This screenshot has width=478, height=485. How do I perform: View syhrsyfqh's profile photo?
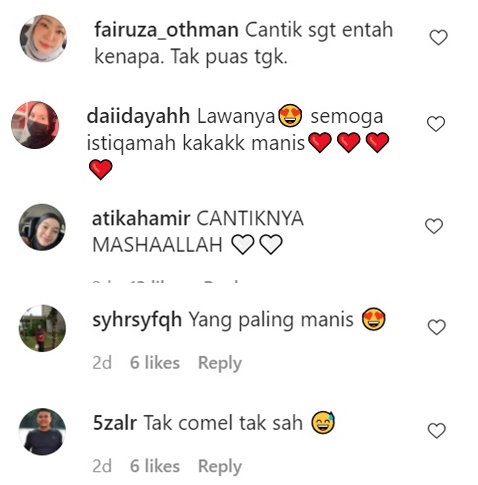(x=42, y=328)
